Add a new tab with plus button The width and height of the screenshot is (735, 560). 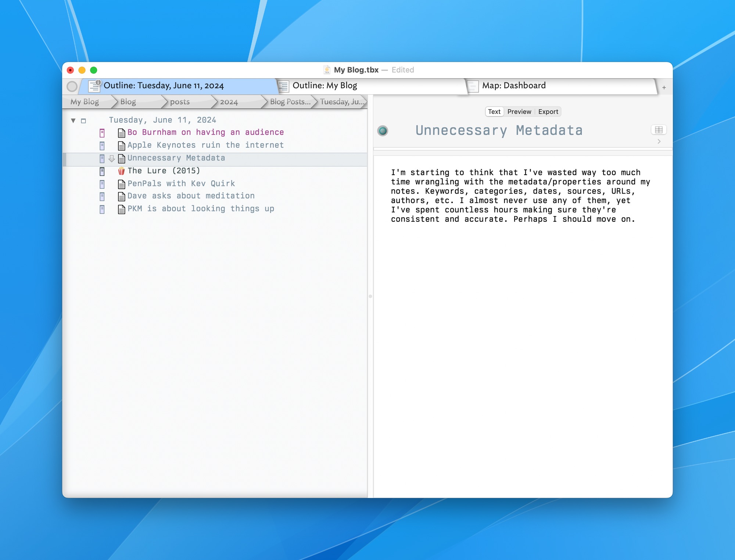tap(664, 87)
